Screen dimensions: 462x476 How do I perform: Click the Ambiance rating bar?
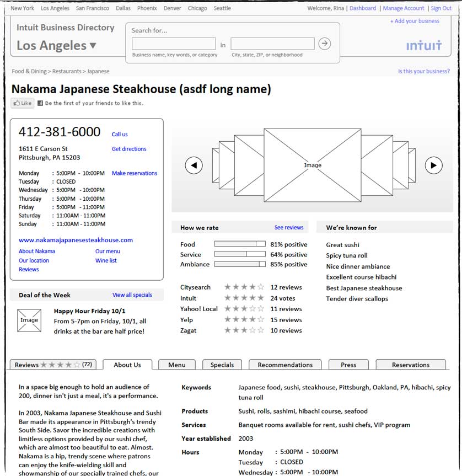click(x=240, y=264)
